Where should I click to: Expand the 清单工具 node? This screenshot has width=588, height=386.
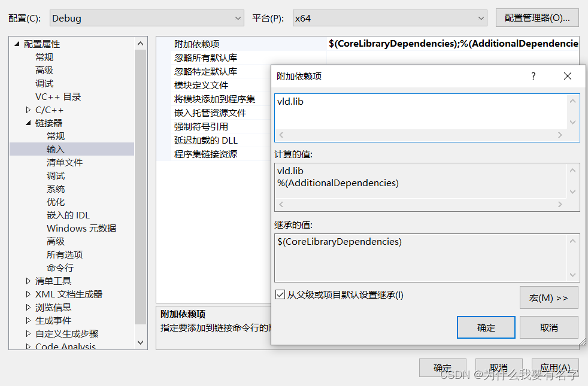28,280
